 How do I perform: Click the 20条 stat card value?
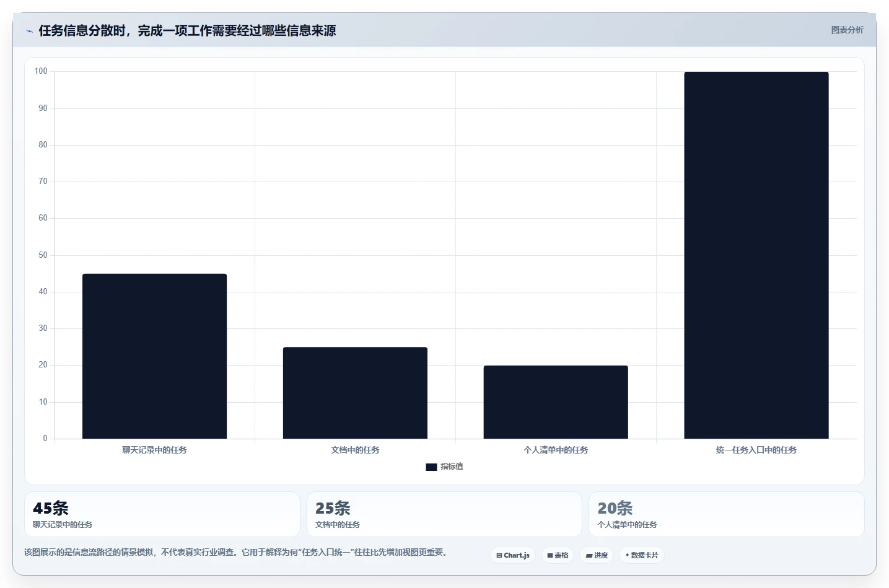point(615,508)
